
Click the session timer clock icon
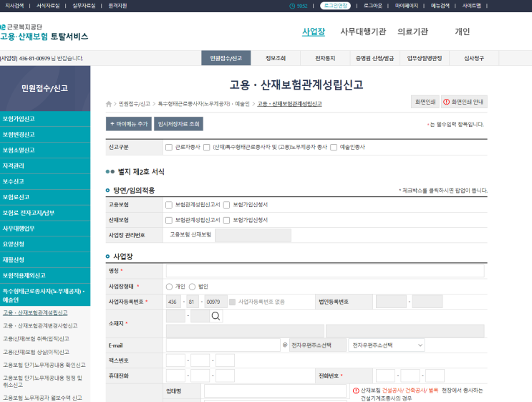(x=292, y=6)
